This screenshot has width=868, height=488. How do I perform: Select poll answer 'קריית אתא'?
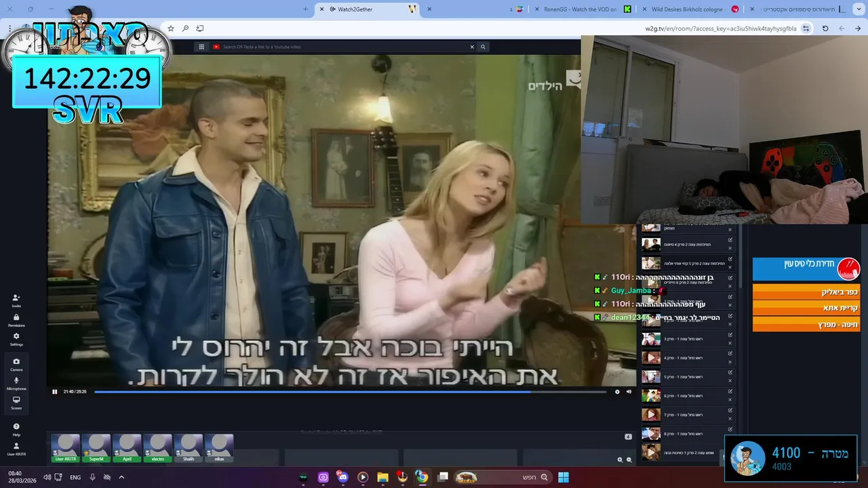pyautogui.click(x=806, y=308)
